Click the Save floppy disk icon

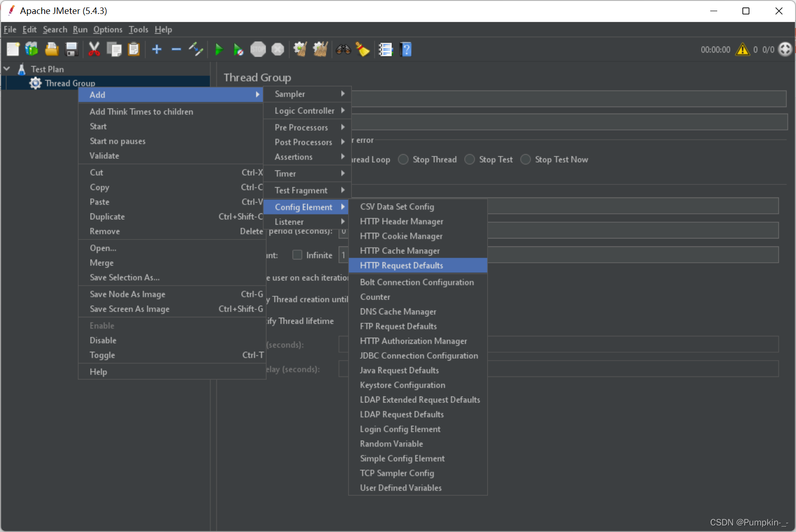click(x=71, y=49)
